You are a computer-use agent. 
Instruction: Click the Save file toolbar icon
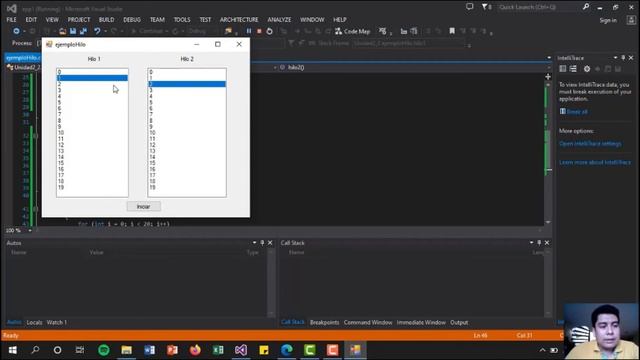click(73, 31)
